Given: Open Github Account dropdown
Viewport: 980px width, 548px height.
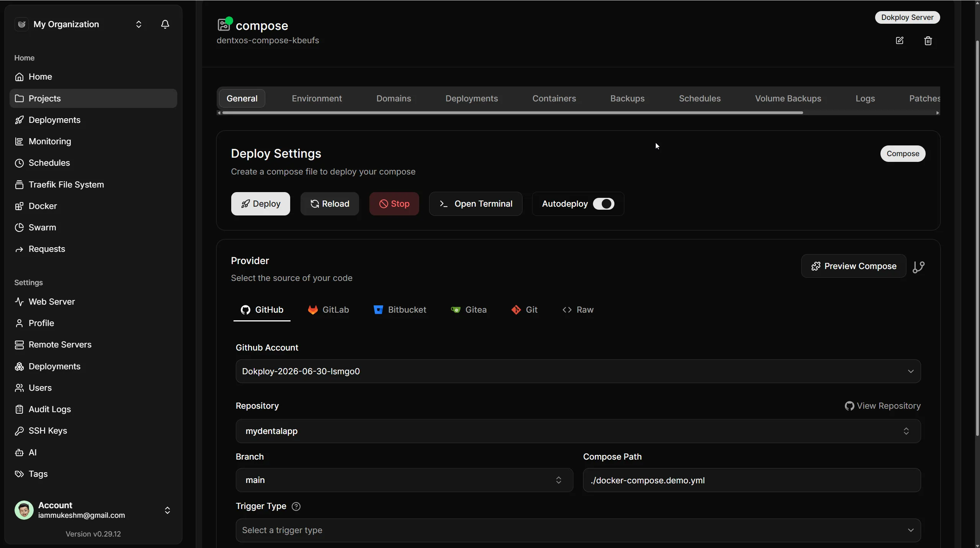Looking at the screenshot, I should [x=578, y=371].
